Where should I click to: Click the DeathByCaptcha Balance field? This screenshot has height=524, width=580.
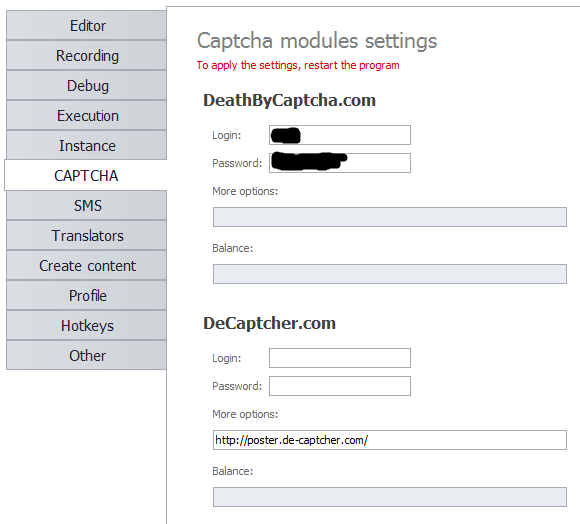[x=390, y=274]
